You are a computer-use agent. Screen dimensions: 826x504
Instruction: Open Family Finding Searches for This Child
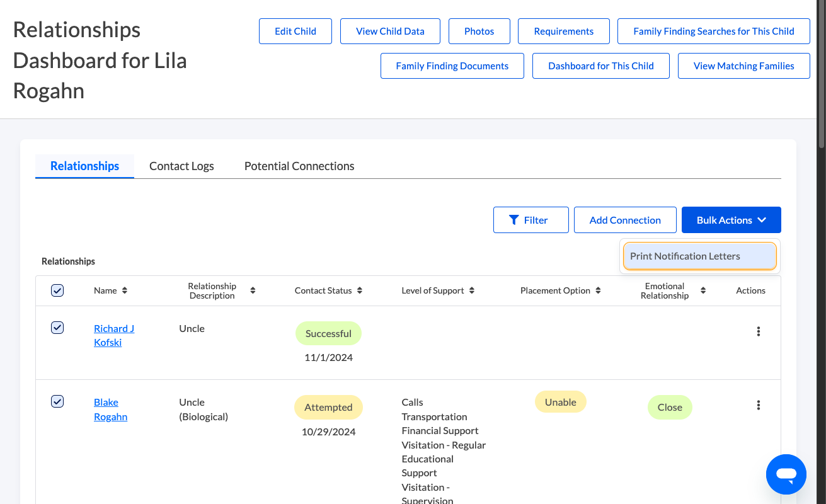tap(714, 31)
